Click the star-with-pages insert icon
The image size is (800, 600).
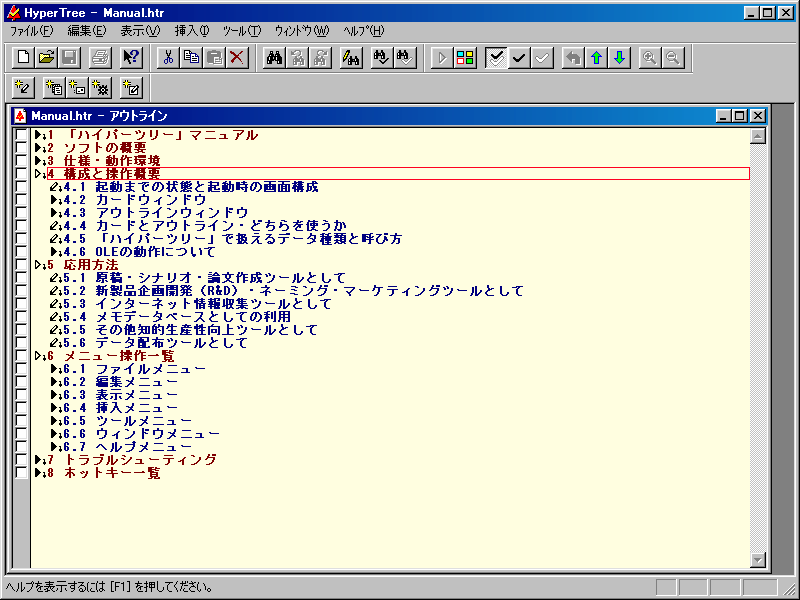point(54,88)
